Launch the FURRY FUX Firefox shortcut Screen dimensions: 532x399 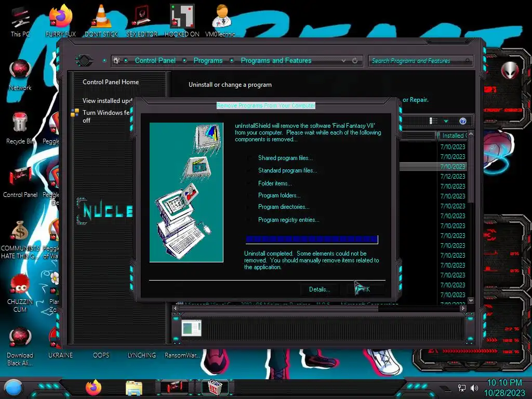coord(60,21)
